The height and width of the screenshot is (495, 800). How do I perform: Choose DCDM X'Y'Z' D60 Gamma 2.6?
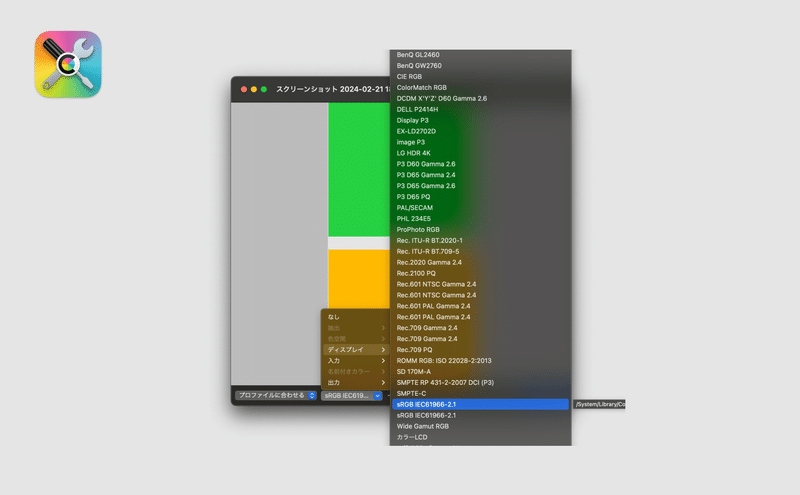(481, 98)
